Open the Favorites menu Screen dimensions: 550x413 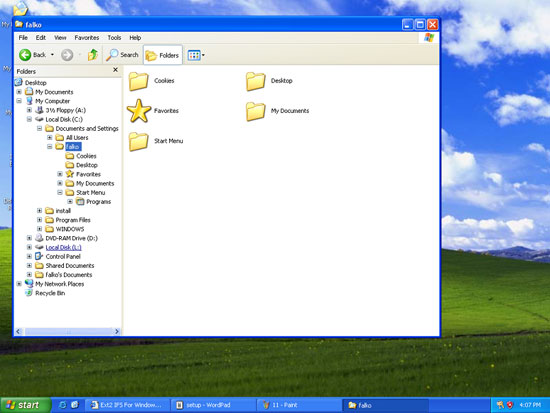click(87, 38)
